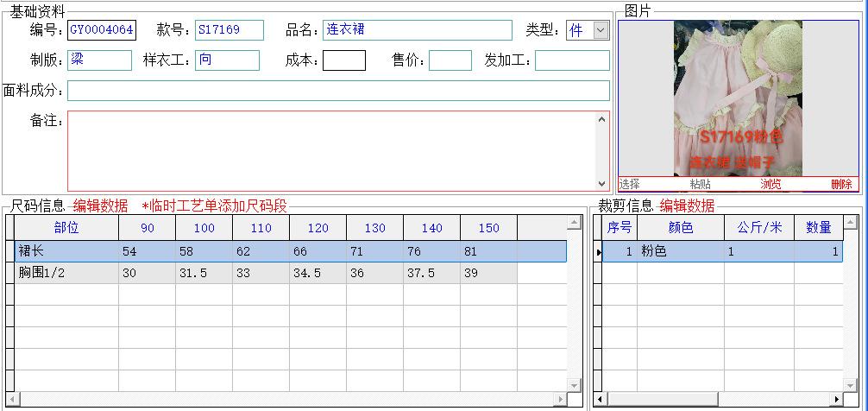Select the 裙长 row label
Screen dimensions: 868x411
pos(66,251)
